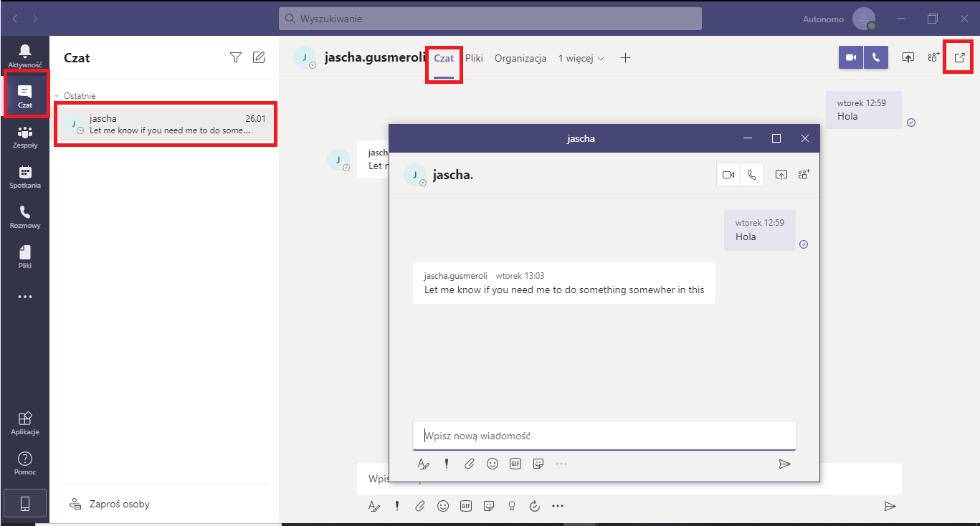The width and height of the screenshot is (980, 526).
Task: Add people in jascha popup window
Action: 804,175
